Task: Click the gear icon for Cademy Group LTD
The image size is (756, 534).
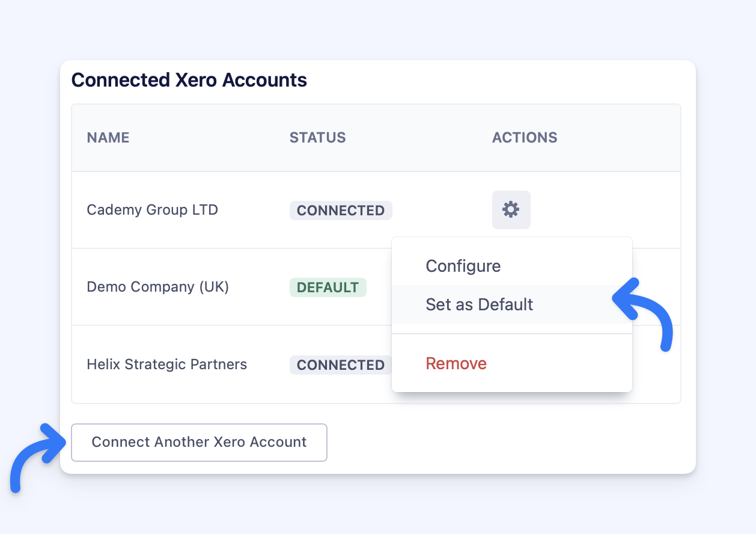Action: pyautogui.click(x=511, y=210)
